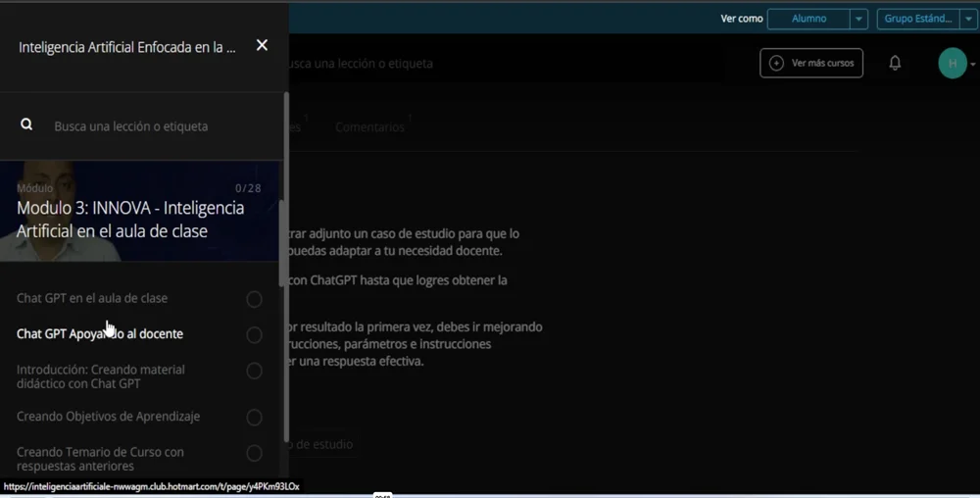The image size is (980, 498).
Task: Open the notifications bell icon
Action: [895, 63]
